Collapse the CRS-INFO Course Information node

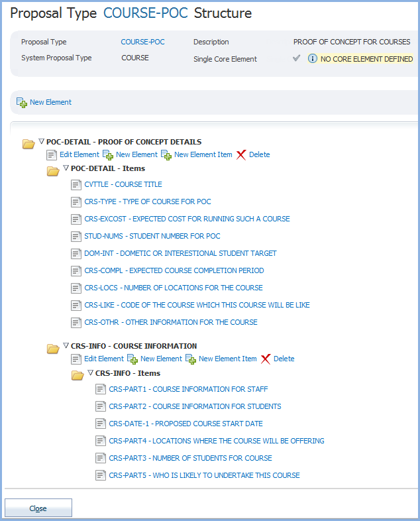tap(66, 345)
